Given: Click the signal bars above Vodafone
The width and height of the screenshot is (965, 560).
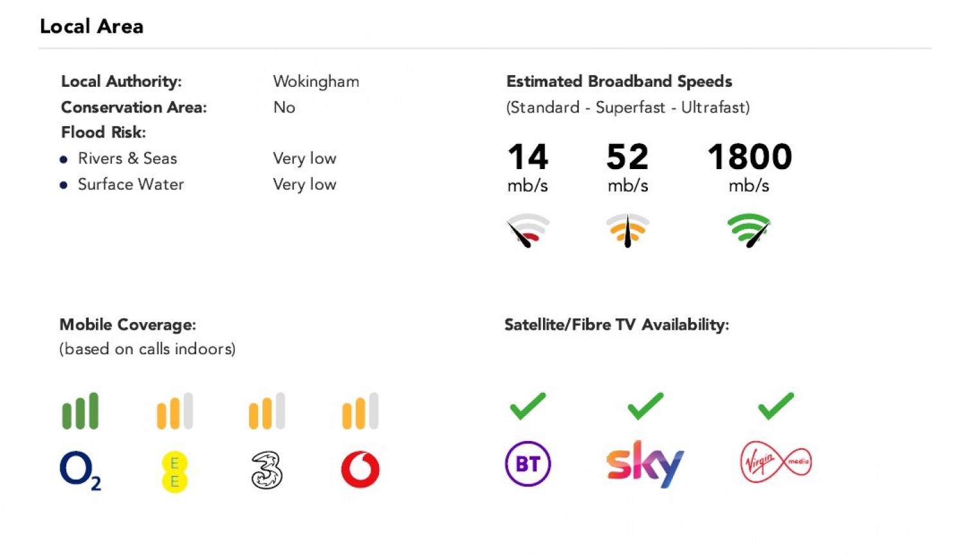Looking at the screenshot, I should [360, 411].
